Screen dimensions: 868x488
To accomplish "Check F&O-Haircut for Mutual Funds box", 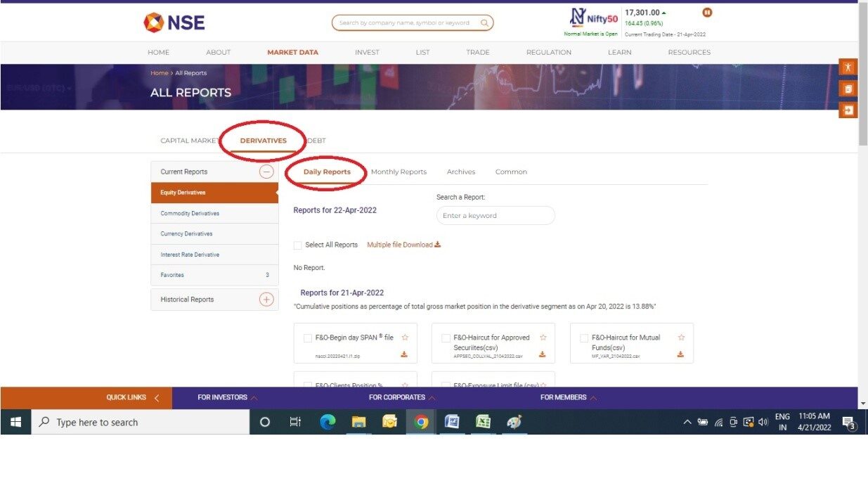I will coord(584,338).
